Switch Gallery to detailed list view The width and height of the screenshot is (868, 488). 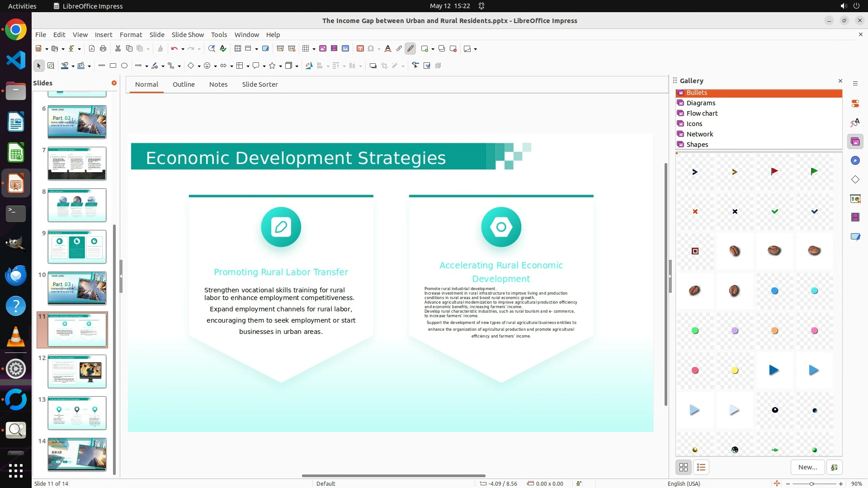(x=701, y=467)
